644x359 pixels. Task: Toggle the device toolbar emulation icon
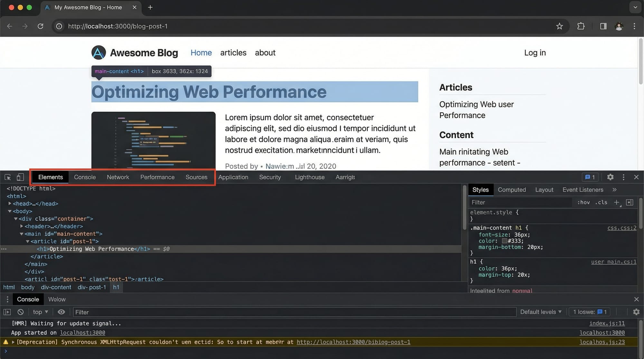[20, 177]
